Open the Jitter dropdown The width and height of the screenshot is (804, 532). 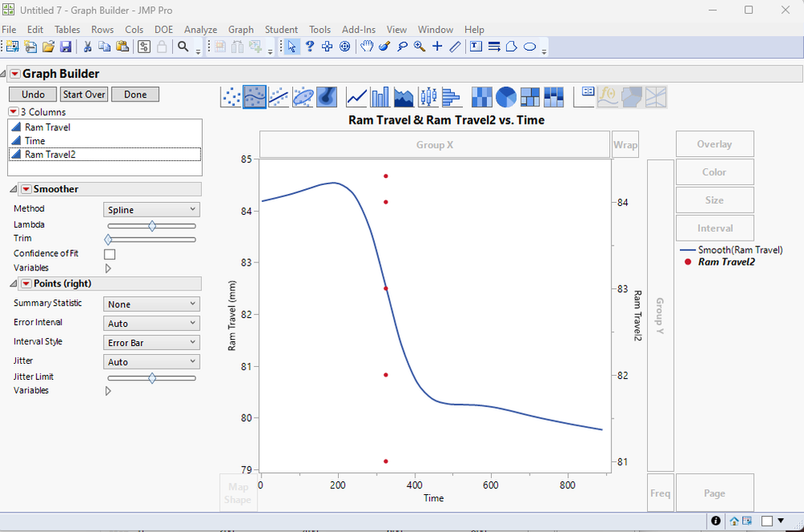point(151,361)
